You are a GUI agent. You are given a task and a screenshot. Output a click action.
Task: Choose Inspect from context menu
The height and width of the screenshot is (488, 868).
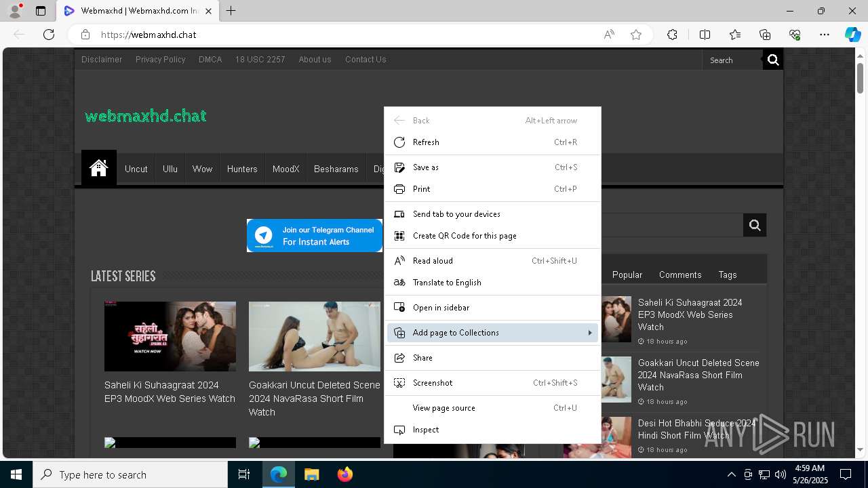point(492,430)
